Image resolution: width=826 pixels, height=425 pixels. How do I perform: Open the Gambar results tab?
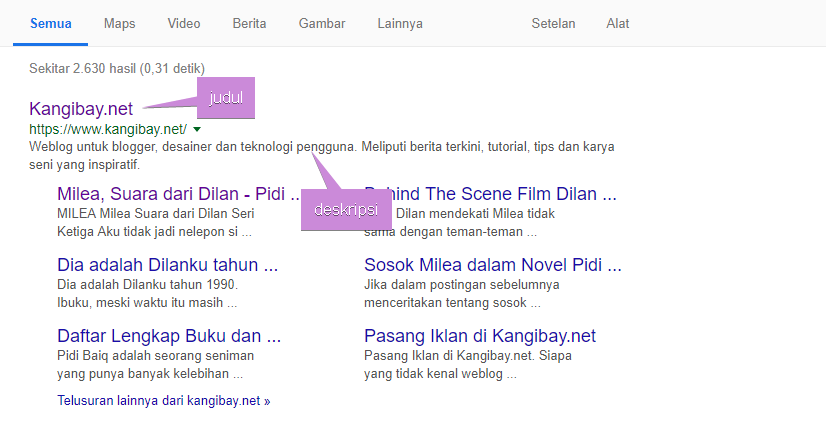tap(322, 24)
